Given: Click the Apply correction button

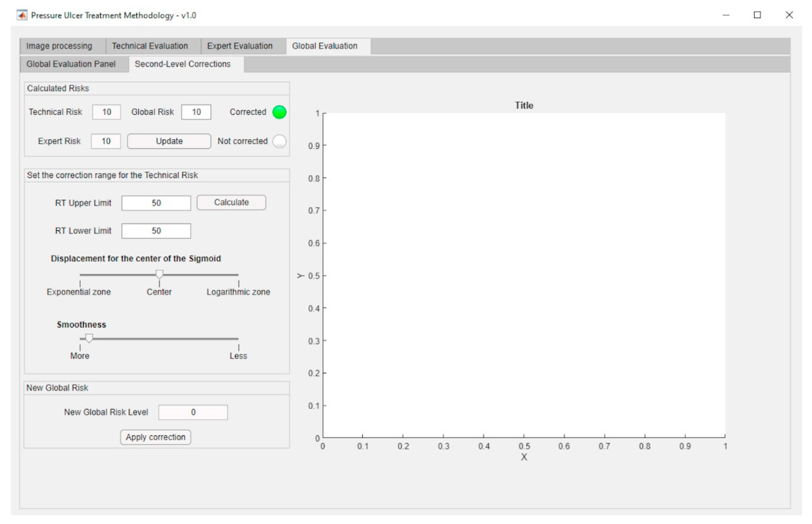Looking at the screenshot, I should [x=155, y=437].
